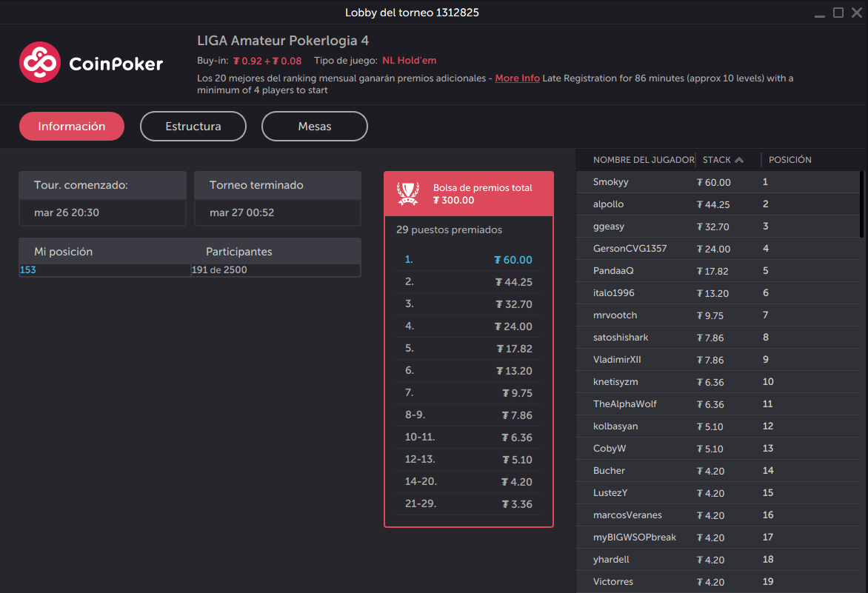
Task: Select the Información tab
Action: point(71,126)
